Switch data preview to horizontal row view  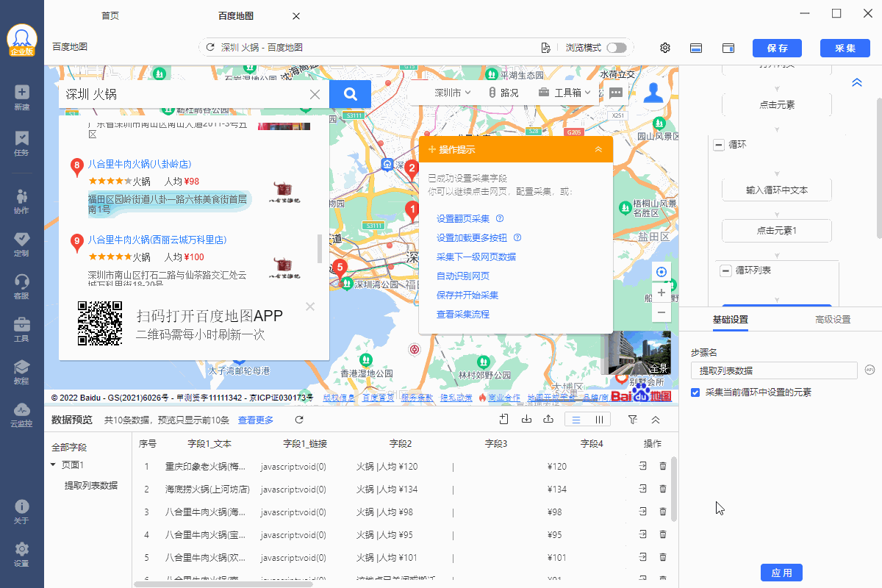tap(577, 420)
